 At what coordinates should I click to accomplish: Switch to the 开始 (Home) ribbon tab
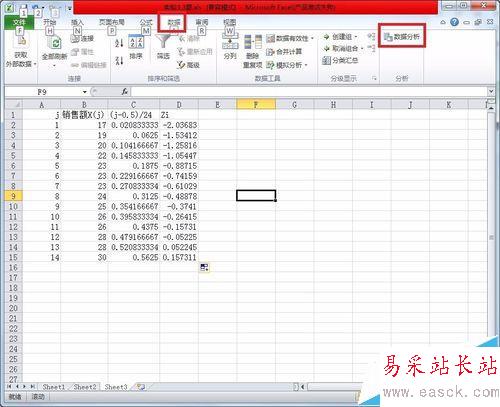pyautogui.click(x=49, y=22)
